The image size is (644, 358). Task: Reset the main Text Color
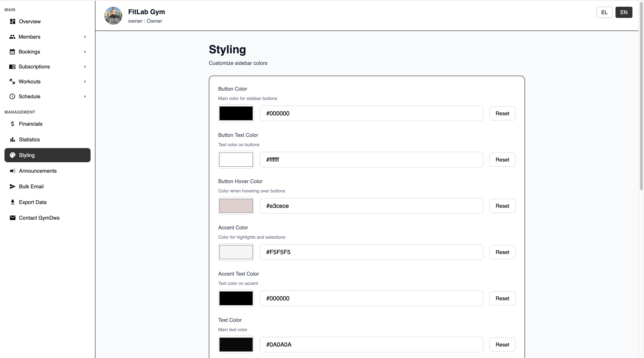pos(502,345)
